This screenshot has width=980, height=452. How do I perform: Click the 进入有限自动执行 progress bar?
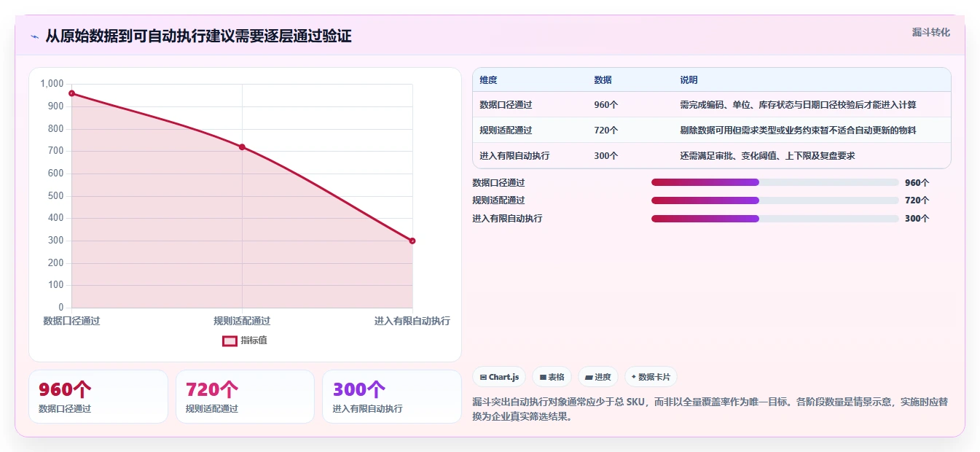[x=775, y=219]
